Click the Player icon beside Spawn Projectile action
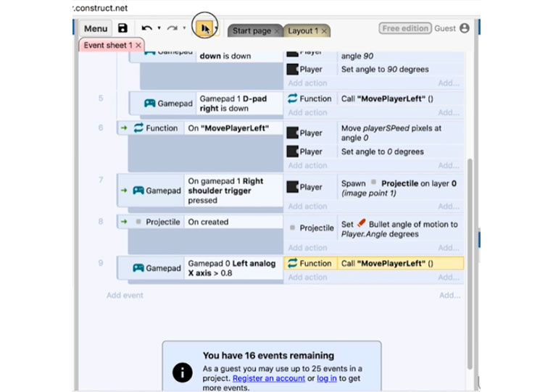Image resolution: width=553 pixels, height=392 pixels. click(x=292, y=187)
